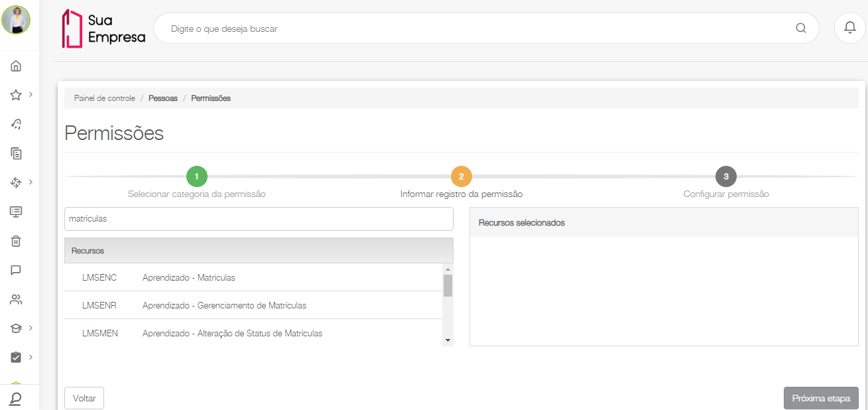Click the graduation cap learning icon
Screen dimensions: 868x410
tap(16, 328)
